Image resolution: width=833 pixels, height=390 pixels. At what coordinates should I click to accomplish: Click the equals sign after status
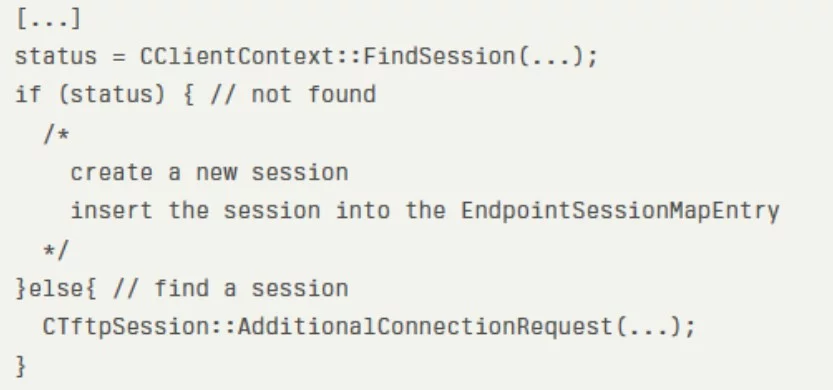tap(119, 57)
